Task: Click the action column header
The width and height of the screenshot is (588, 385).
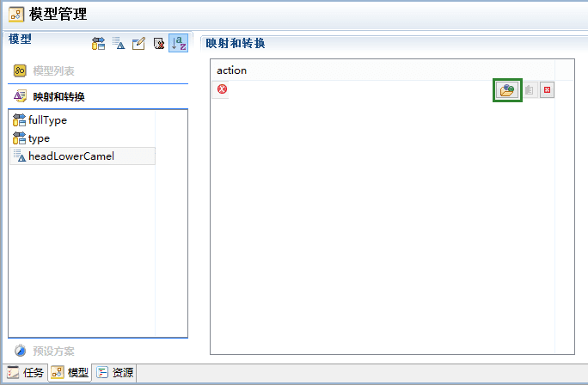Action: click(383, 70)
